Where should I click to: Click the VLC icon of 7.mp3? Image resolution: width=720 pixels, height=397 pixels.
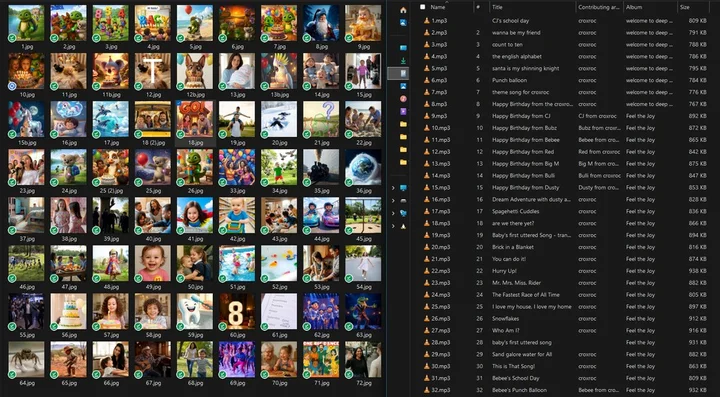[x=427, y=92]
